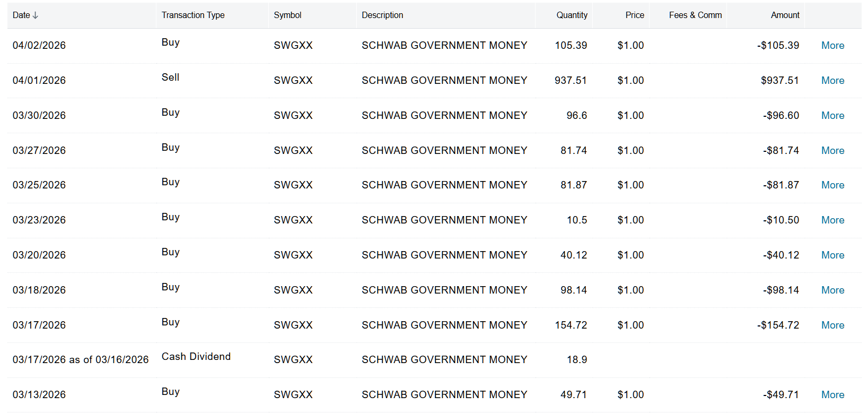
Task: Click SWGXX symbol in Cash Dividend row
Action: pos(293,360)
